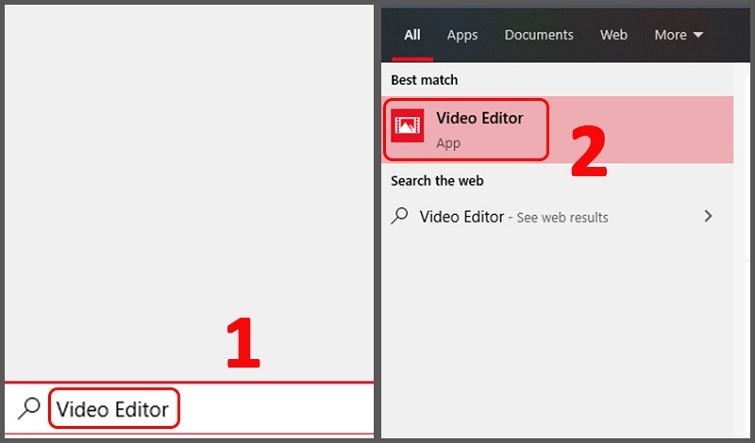
Task: Click the Video Editor app icon
Action: (407, 126)
